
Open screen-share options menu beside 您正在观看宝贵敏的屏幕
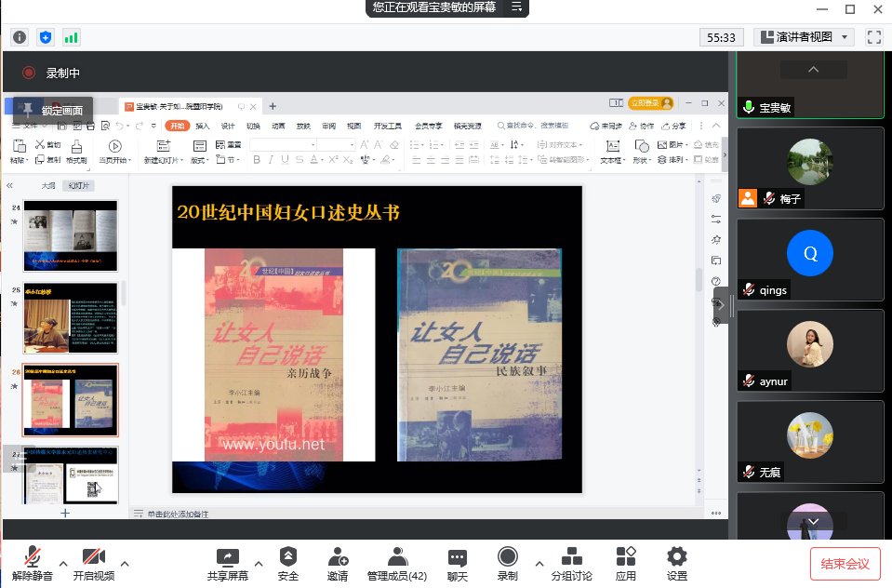[516, 7]
